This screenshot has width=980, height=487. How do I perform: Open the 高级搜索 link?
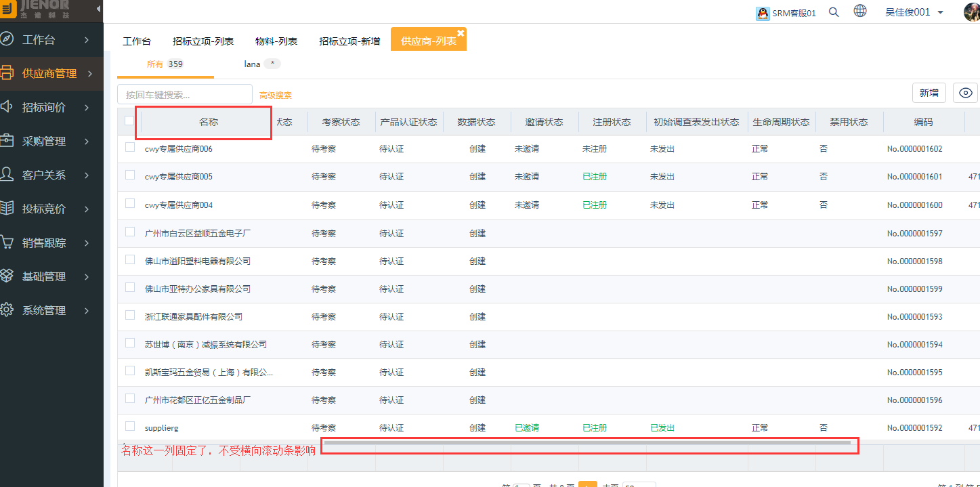pyautogui.click(x=276, y=96)
